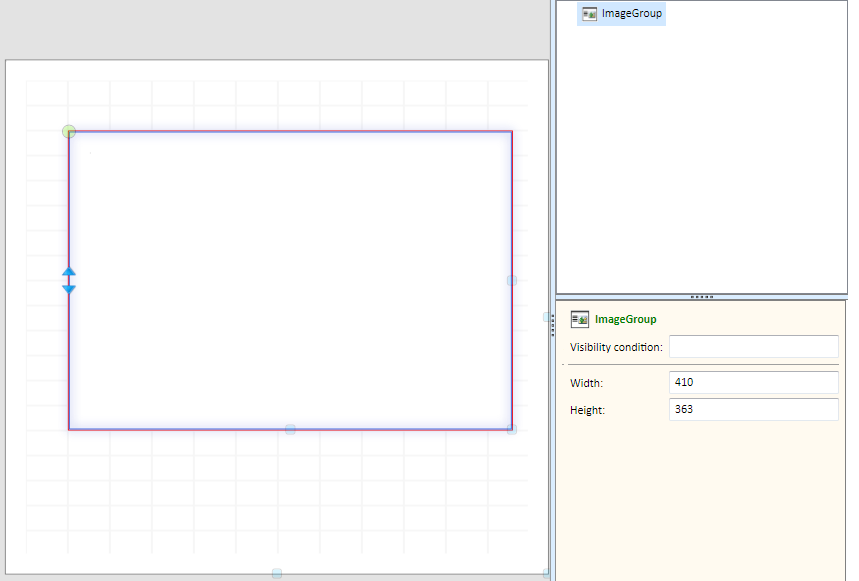
Task: Click the green circle handle at the top-left corner
Action: pos(69,132)
